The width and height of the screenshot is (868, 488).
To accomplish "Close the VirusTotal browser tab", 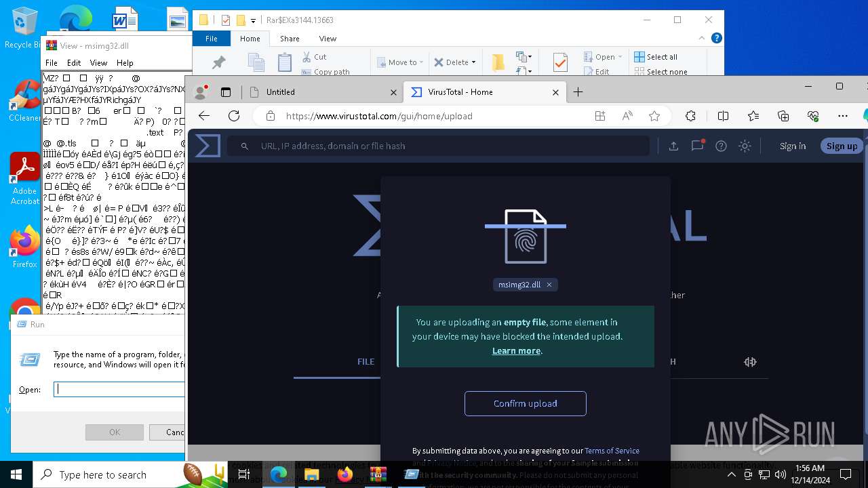I will coord(556,92).
